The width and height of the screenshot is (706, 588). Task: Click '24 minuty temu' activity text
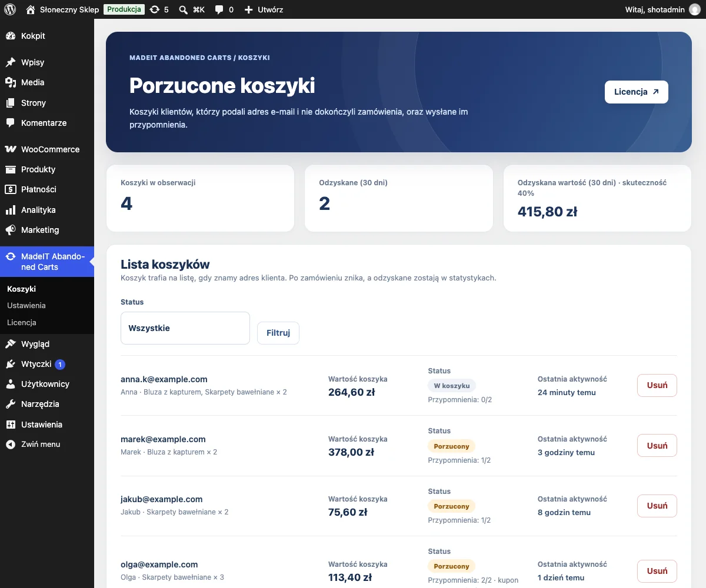point(567,392)
